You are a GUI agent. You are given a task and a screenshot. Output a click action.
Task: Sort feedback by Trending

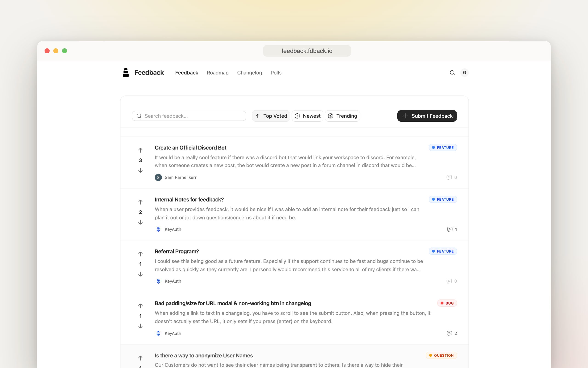(x=342, y=116)
